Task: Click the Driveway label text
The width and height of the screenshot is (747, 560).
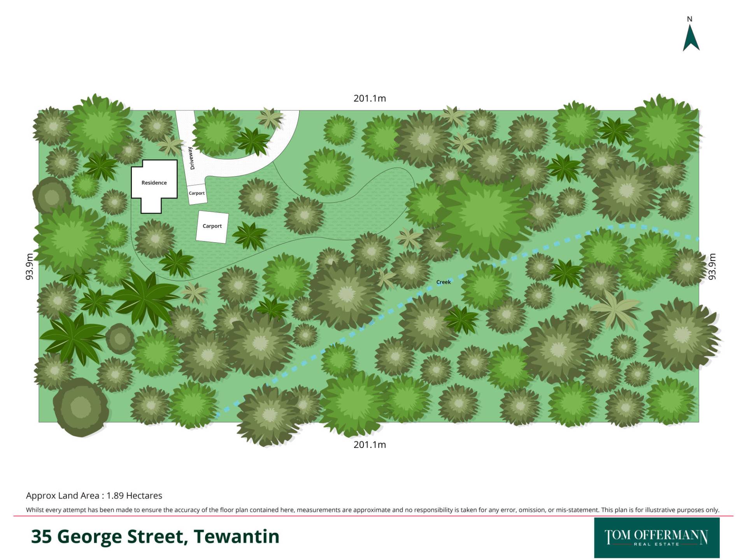Action: (191, 158)
